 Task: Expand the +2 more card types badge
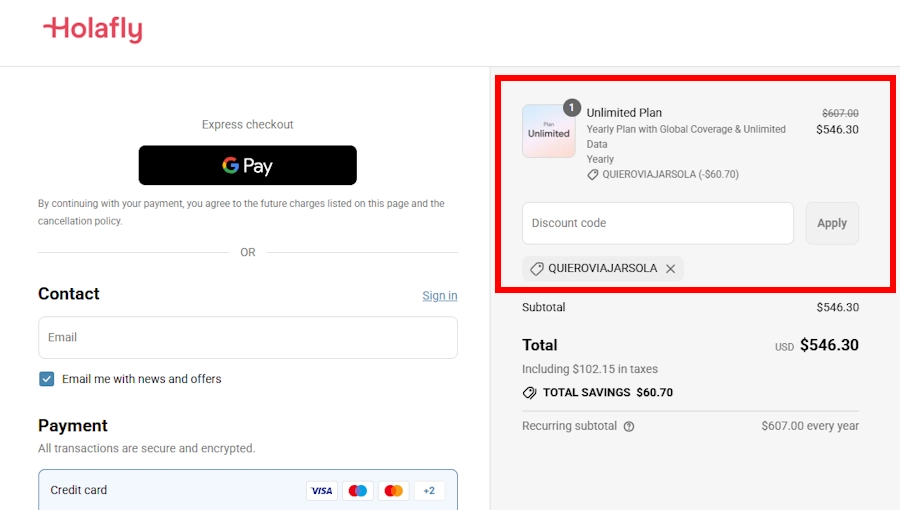tap(429, 490)
